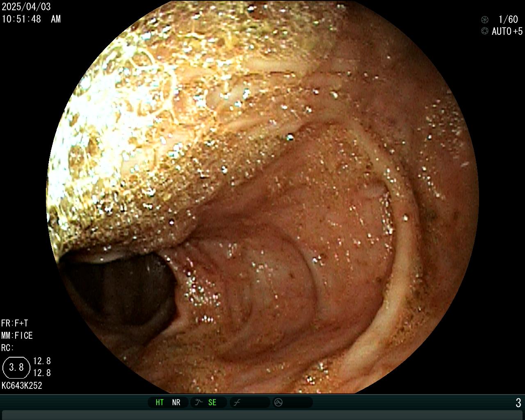Click the SE structure enhancement indicator
The height and width of the screenshot is (420, 525).
tap(212, 402)
